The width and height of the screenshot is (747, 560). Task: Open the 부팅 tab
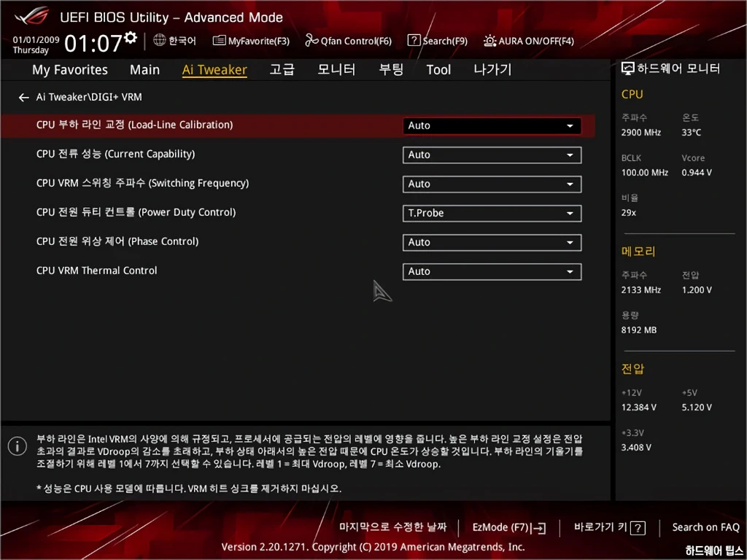click(x=391, y=69)
